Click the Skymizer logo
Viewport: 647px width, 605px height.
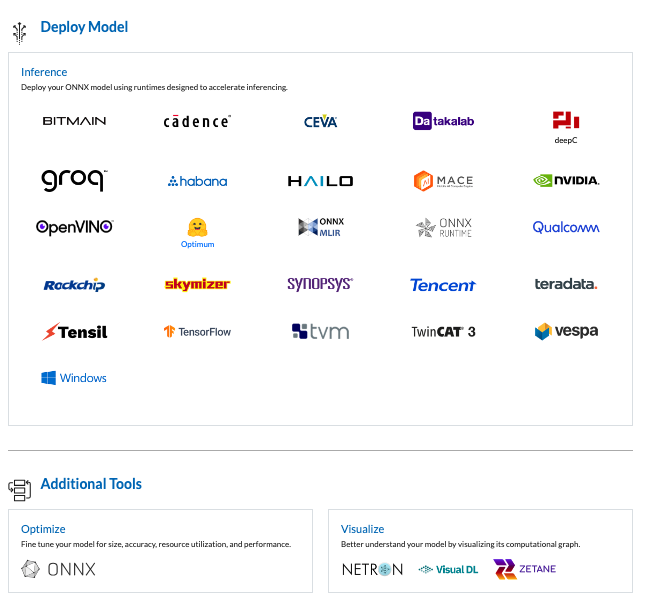point(197,284)
